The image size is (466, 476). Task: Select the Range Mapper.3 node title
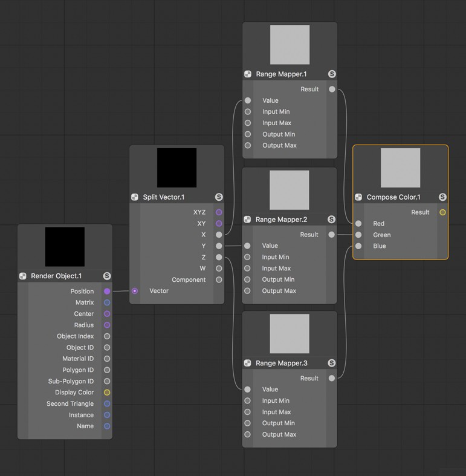(x=281, y=363)
